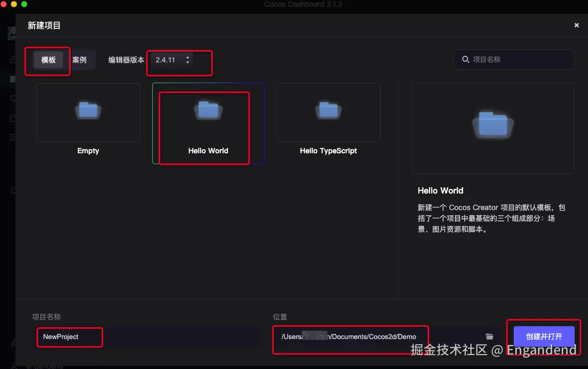Viewport: 588px width, 369px height.
Task: Click the 创建并打开 button
Action: 544,336
